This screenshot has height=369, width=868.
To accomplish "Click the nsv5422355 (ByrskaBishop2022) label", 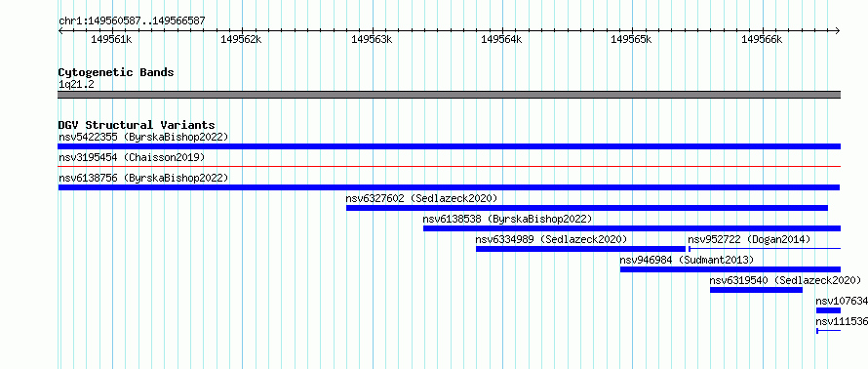I will click(x=143, y=137).
